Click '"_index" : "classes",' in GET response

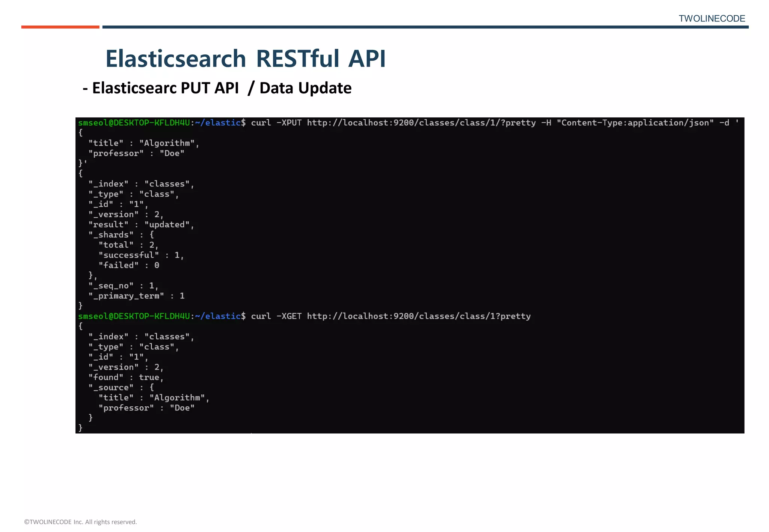click(x=141, y=337)
